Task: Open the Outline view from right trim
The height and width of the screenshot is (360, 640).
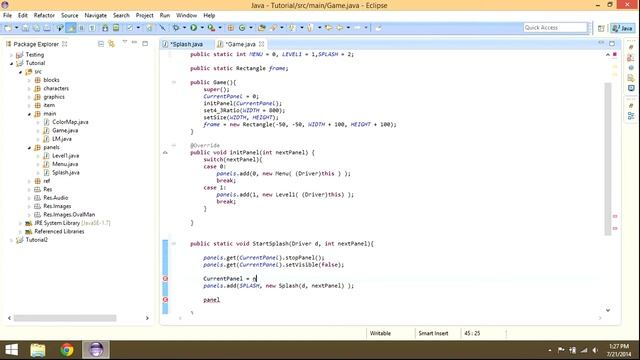Action: [x=631, y=116]
